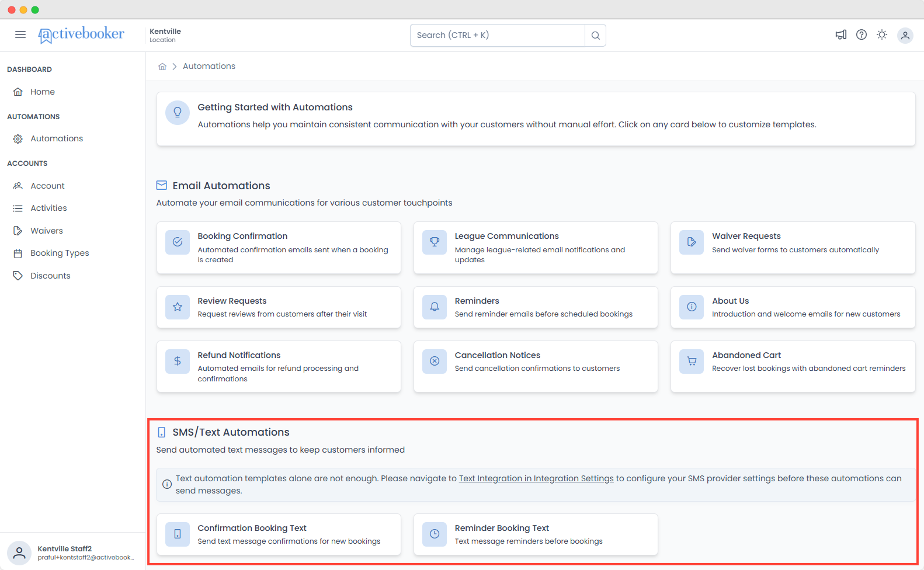Click the Abandoned Cart shopping cart icon
Viewport: 924px width, 570px height.
point(692,361)
